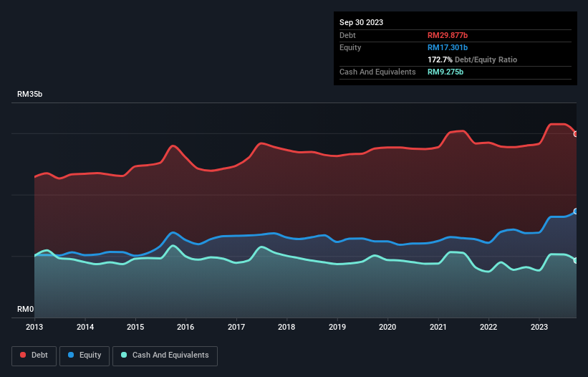Click the 2014 x-axis label
This screenshot has width=588, height=377.
(85, 327)
